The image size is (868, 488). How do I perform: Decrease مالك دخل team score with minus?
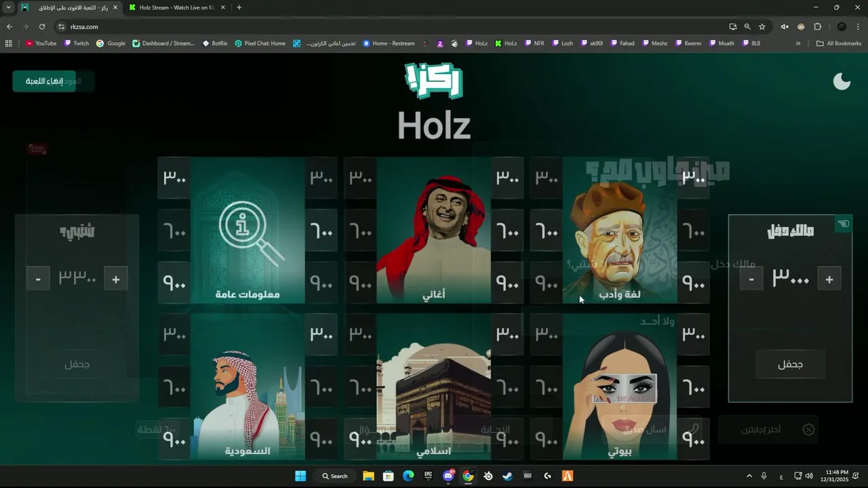pos(751,279)
